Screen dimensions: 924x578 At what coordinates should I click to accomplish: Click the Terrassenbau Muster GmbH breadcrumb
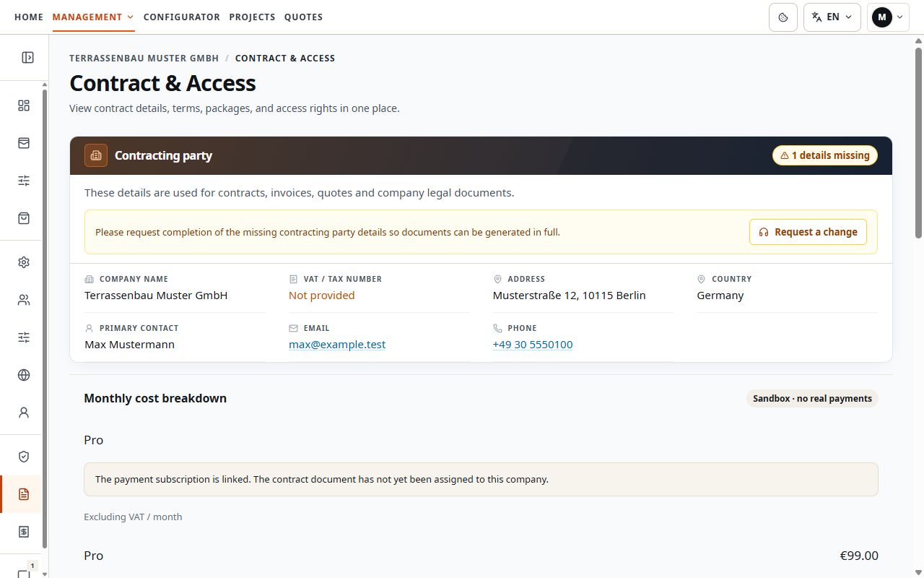click(144, 58)
